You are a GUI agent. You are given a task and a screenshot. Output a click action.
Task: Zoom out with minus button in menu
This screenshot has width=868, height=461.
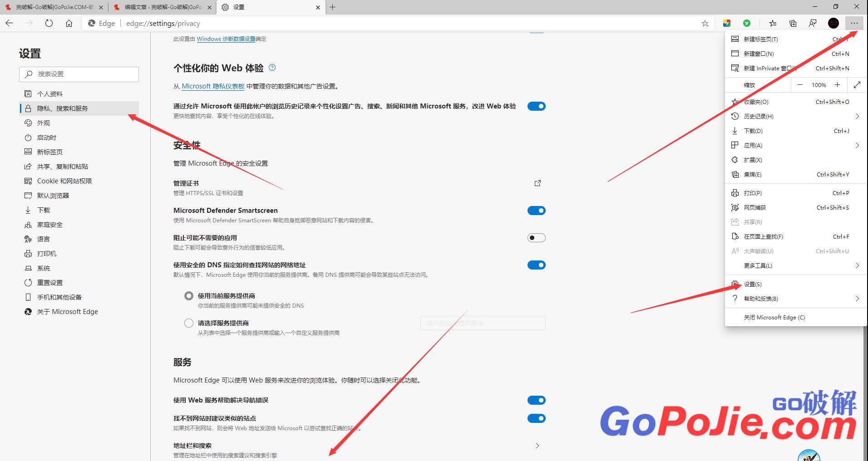800,85
